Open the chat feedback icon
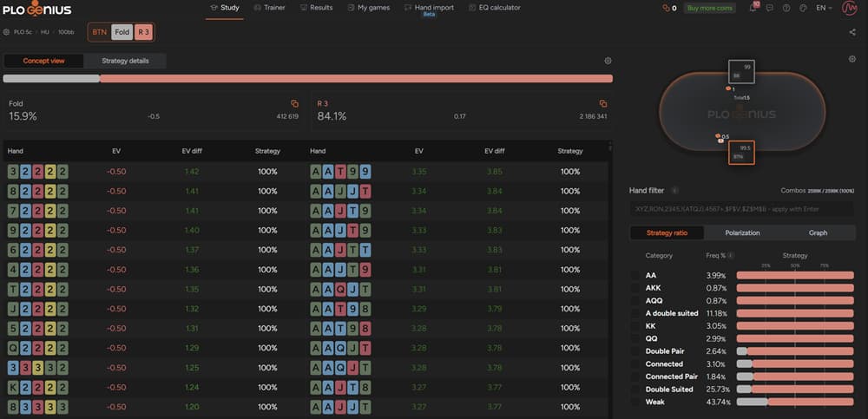 769,9
